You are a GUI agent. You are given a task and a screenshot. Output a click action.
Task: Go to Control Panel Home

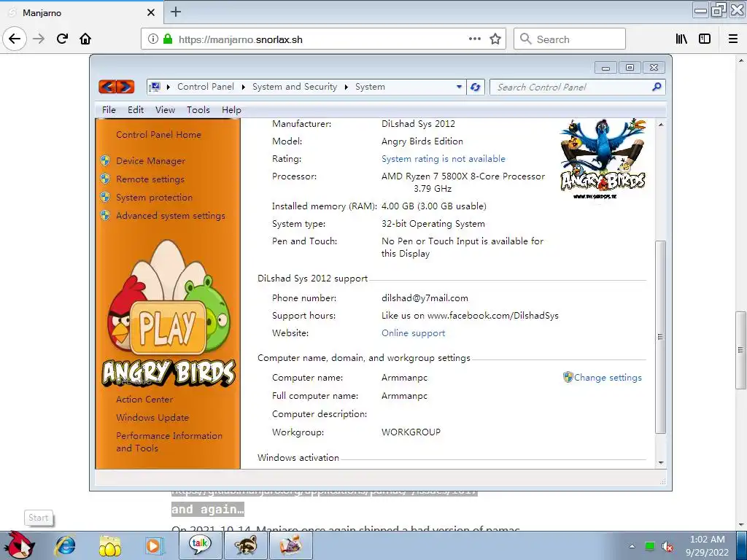(x=158, y=135)
